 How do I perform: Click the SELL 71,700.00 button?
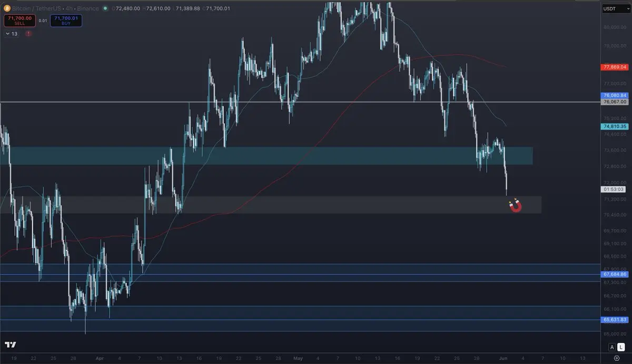point(19,21)
